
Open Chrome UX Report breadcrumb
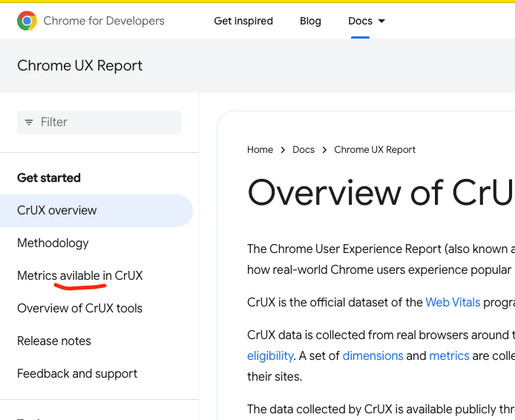click(375, 150)
